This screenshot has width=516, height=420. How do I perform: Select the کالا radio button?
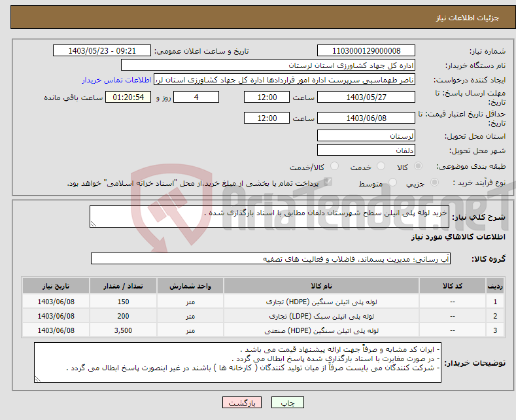418,166
